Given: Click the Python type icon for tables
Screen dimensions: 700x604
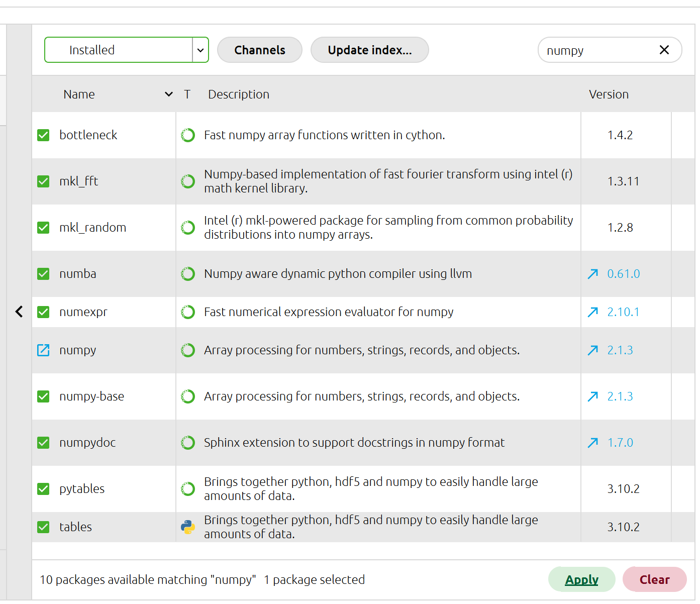Looking at the screenshot, I should (188, 527).
